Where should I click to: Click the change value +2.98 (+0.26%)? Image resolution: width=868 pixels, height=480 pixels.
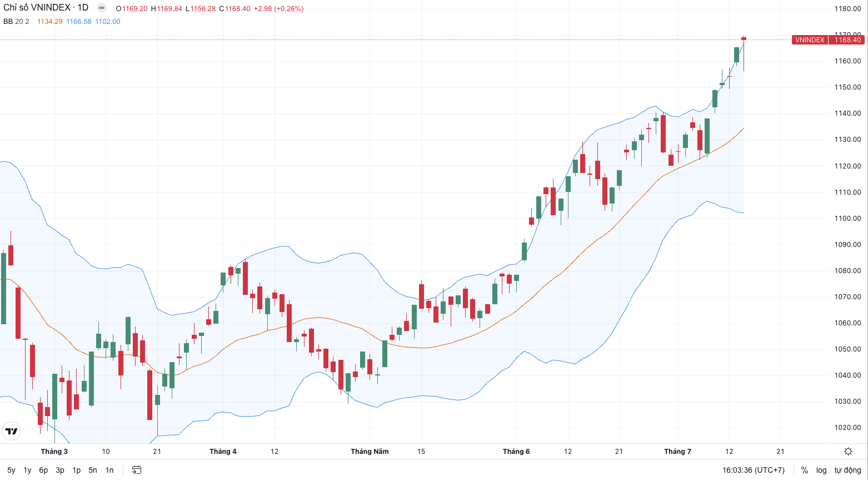[x=279, y=9]
